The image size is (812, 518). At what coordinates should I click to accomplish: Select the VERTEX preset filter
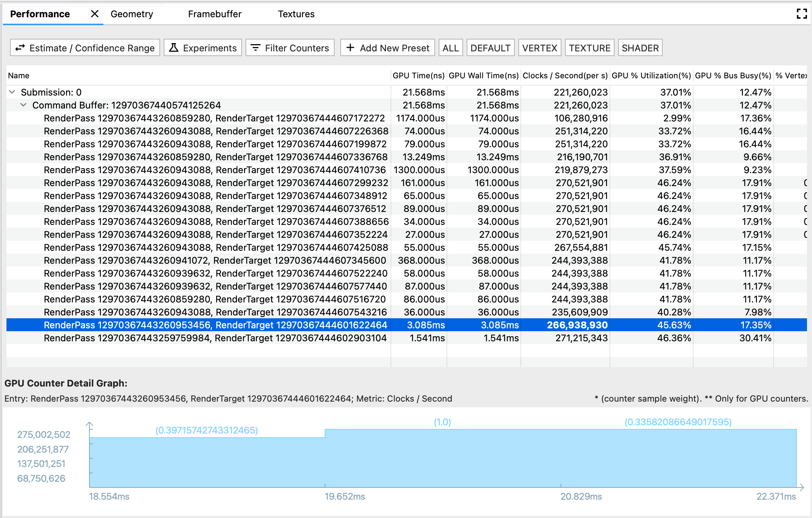(x=538, y=48)
